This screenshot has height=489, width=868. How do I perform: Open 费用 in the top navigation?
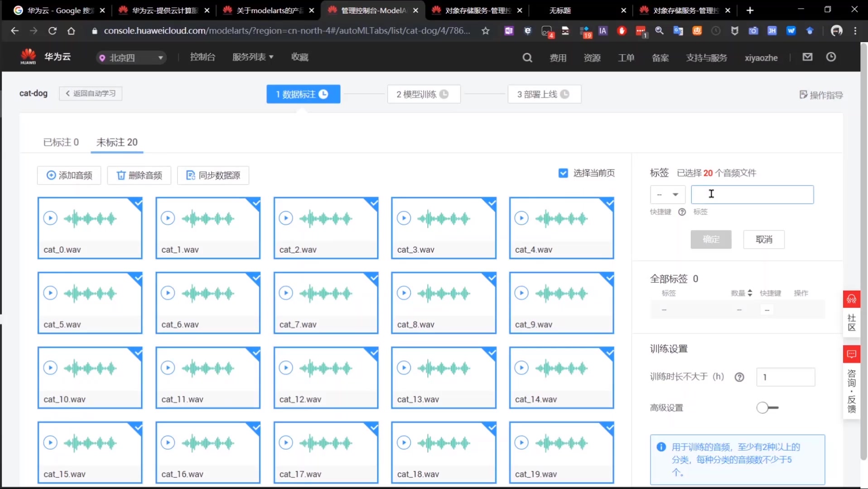[x=558, y=58]
